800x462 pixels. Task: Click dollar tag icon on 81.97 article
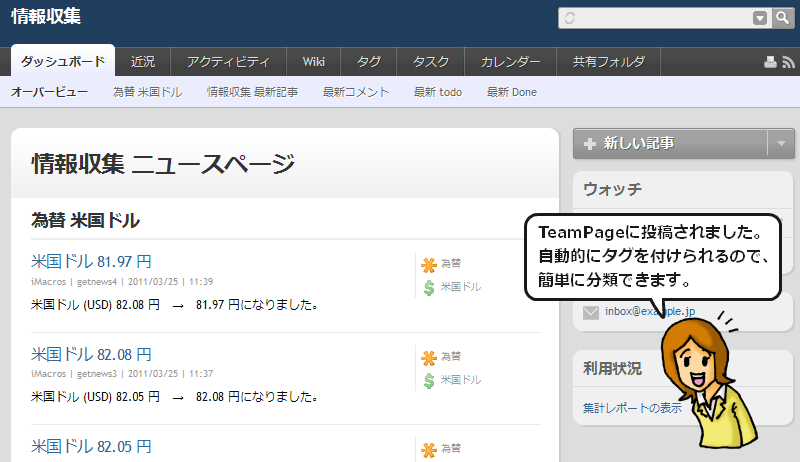click(x=429, y=288)
